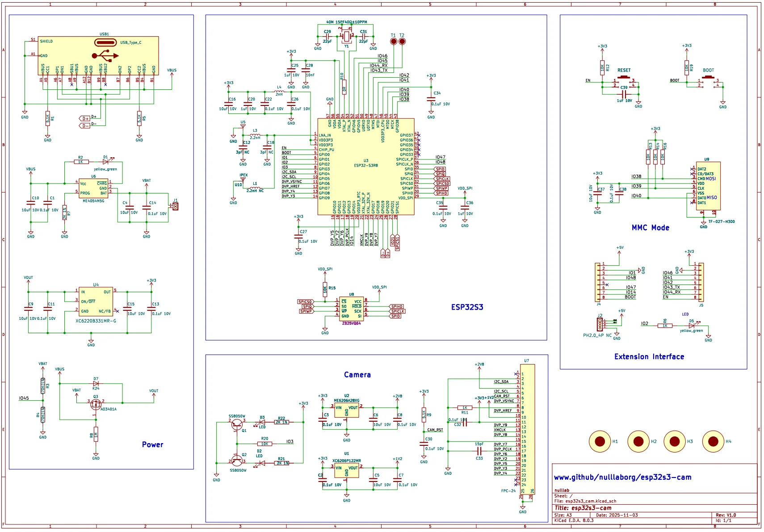Screen dimensions: 764x532
Task: Select the RESET push button symbol
Action: coord(624,82)
